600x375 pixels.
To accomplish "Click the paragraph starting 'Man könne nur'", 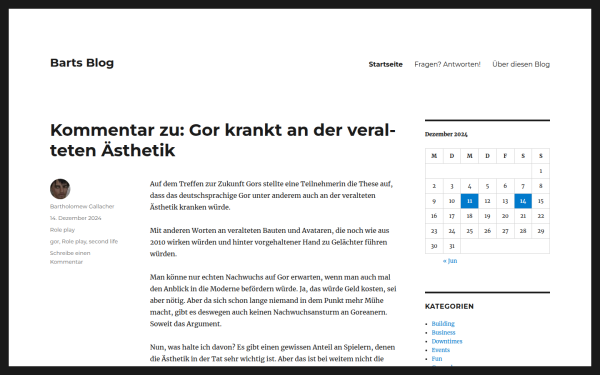I will pos(273,300).
